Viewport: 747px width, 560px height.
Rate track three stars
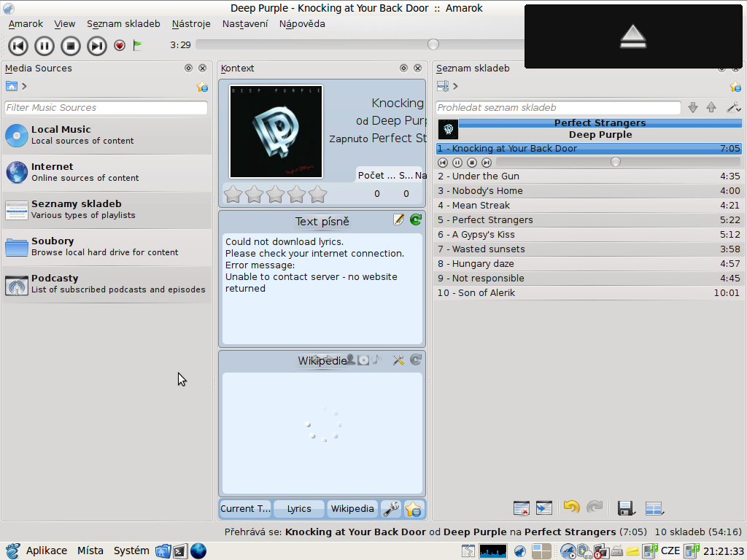[x=275, y=194]
